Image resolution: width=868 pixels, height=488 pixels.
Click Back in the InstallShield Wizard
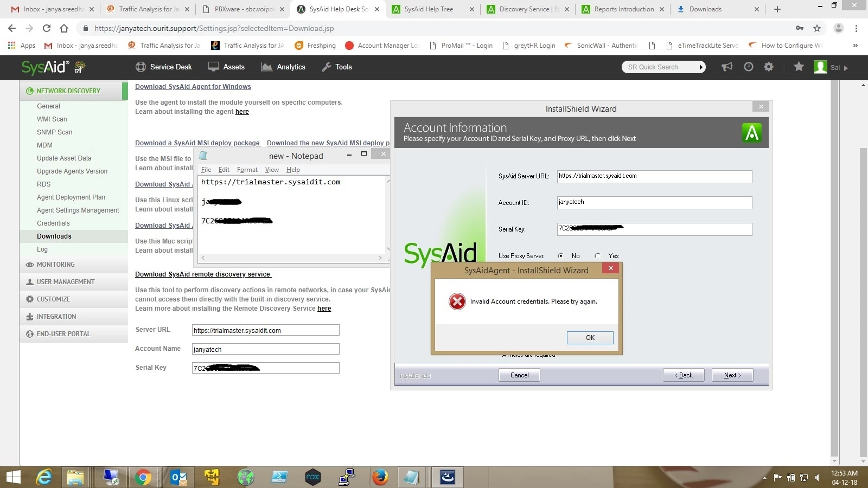[x=684, y=375]
